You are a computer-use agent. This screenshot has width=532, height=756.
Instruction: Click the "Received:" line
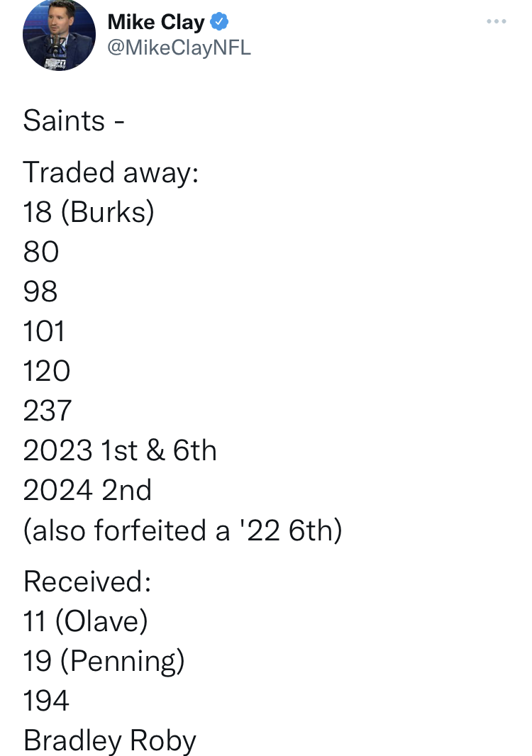coord(87,582)
